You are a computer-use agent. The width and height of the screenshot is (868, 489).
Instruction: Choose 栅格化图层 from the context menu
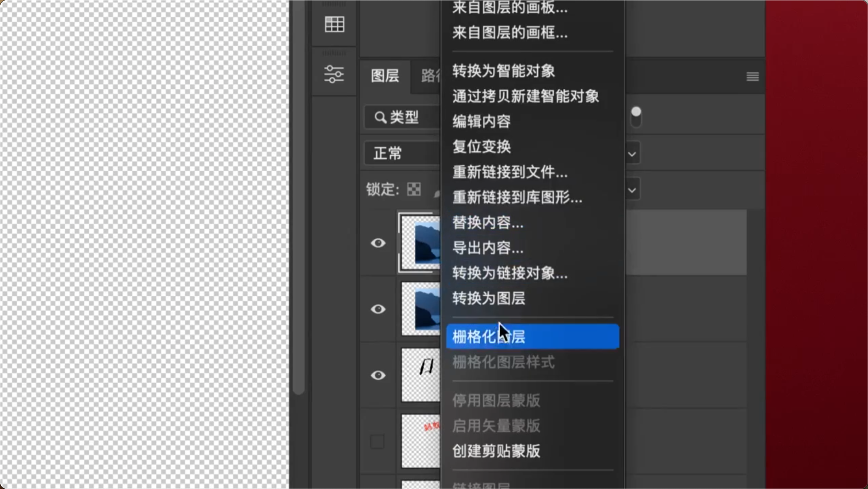click(532, 337)
